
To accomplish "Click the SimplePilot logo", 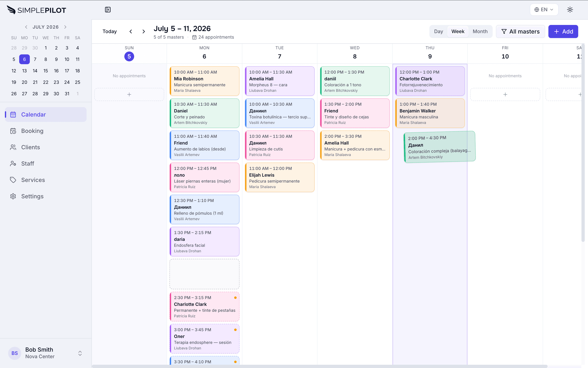I will coord(37,10).
